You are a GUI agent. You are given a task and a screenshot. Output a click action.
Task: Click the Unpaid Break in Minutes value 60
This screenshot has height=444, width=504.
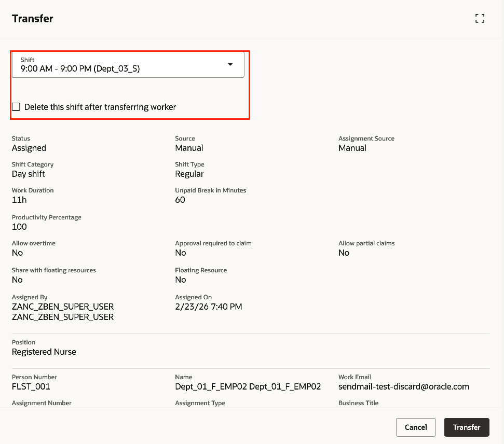(x=180, y=200)
